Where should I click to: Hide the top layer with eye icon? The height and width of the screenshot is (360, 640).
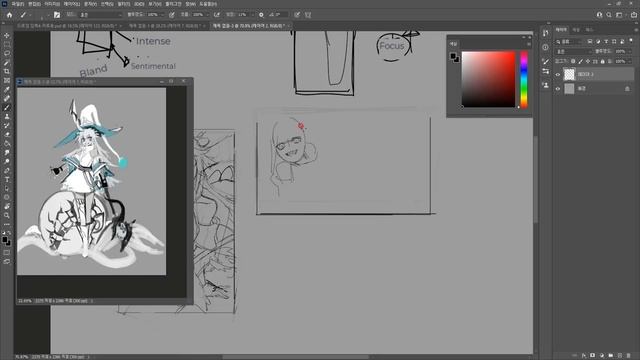[558, 74]
